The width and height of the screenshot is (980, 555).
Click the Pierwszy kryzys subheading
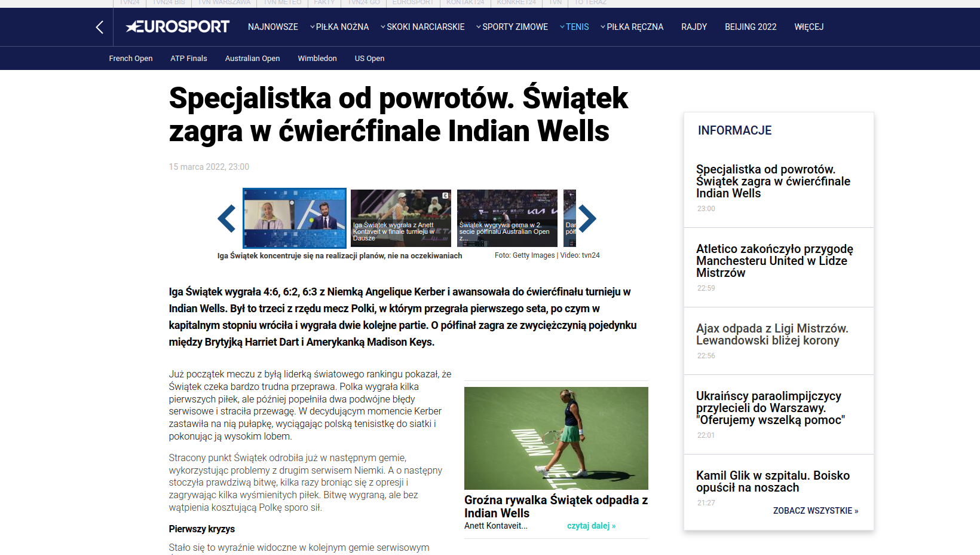pyautogui.click(x=202, y=529)
